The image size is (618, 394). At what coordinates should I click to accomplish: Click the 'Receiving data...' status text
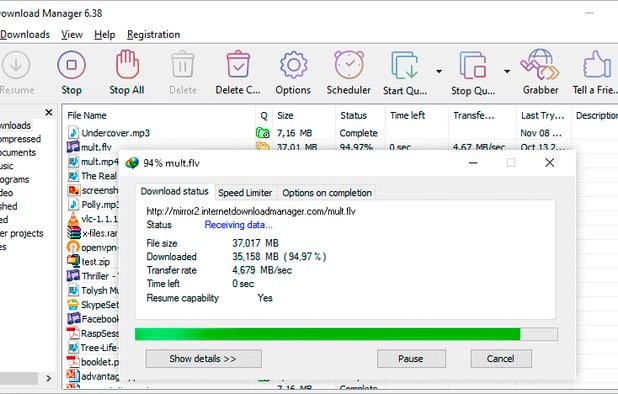[238, 225]
